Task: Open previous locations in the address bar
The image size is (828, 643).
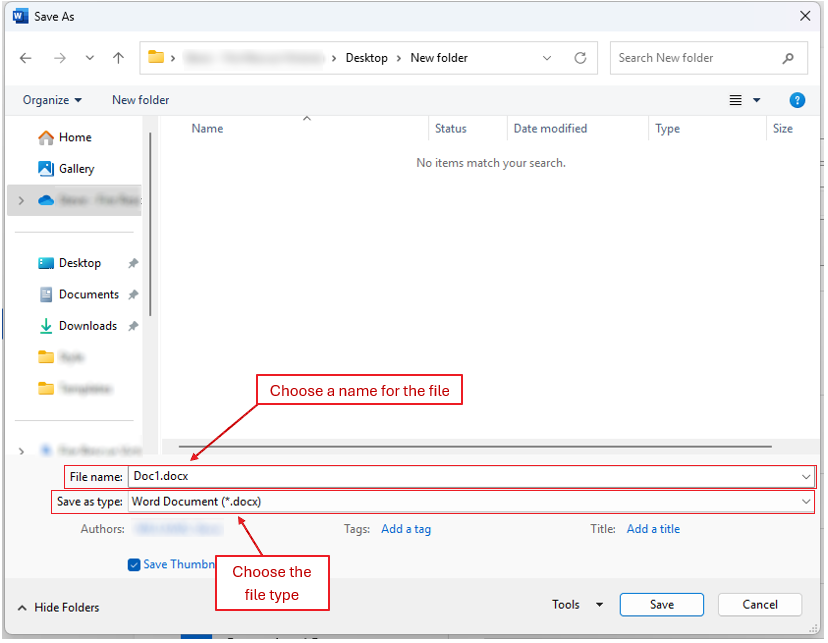Action: tap(546, 58)
